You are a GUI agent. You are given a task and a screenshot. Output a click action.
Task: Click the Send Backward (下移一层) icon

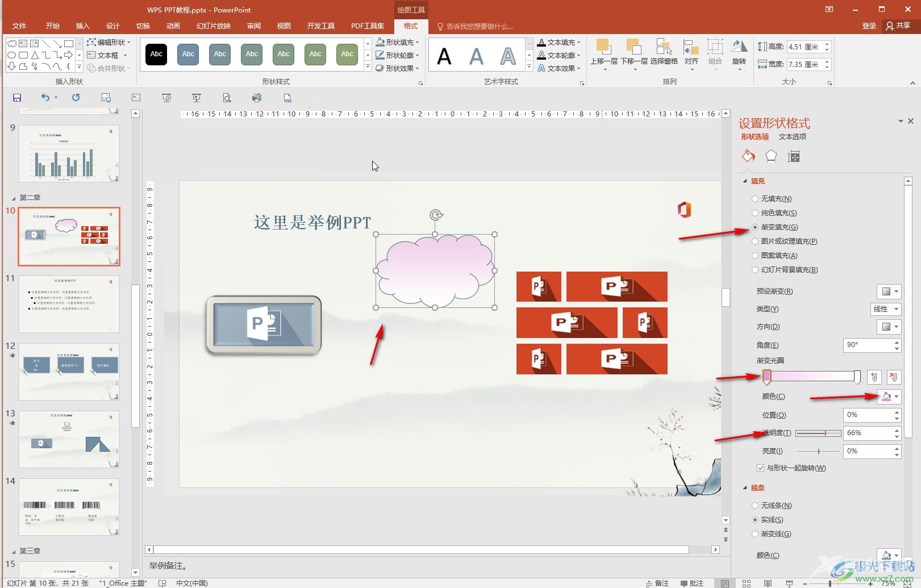(634, 47)
